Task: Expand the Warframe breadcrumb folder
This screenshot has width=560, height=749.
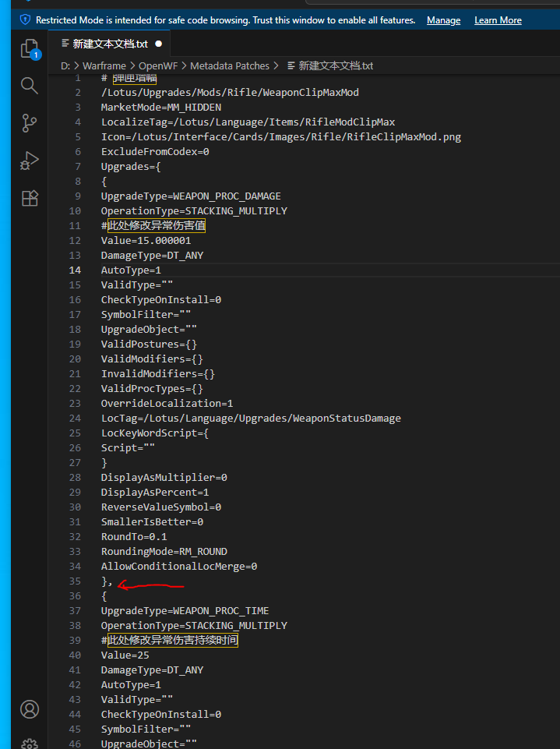Action: pyautogui.click(x=104, y=66)
